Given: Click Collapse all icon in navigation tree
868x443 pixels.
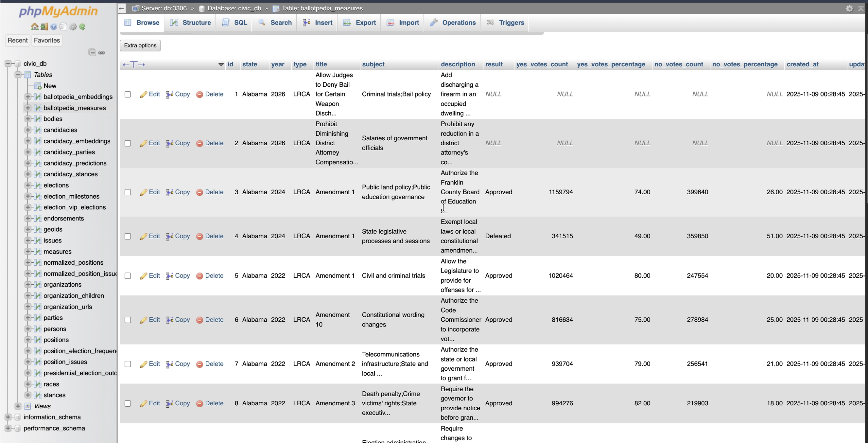Looking at the screenshot, I should coord(92,52).
